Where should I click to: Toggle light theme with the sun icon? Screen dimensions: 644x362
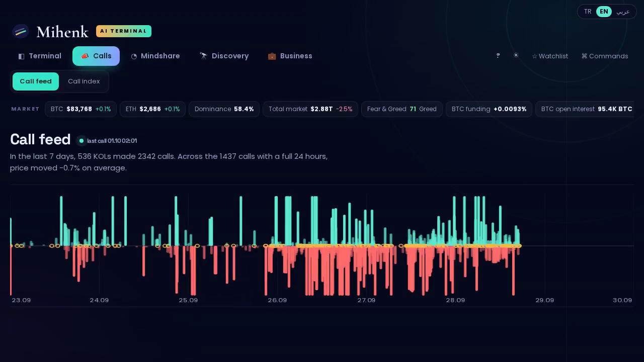pos(516,56)
